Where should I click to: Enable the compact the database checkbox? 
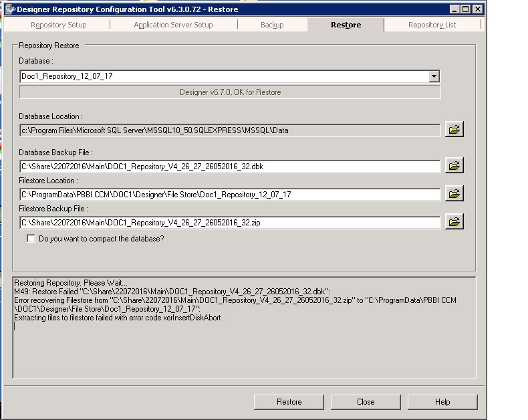[31, 239]
